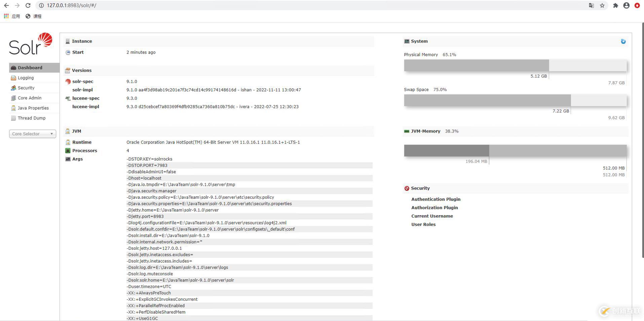Viewport: 644px width, 321px height.
Task: Open the Java Properties menu item
Action: tap(34, 108)
